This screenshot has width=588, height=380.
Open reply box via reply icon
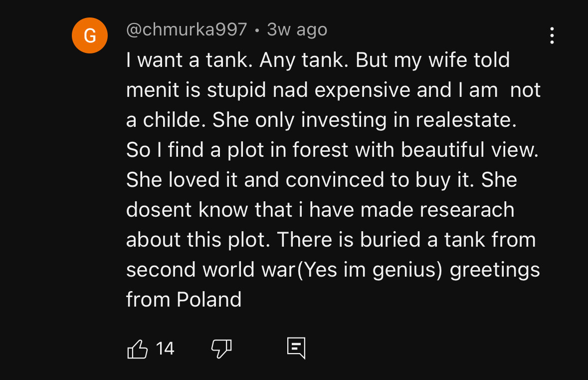pos(296,348)
